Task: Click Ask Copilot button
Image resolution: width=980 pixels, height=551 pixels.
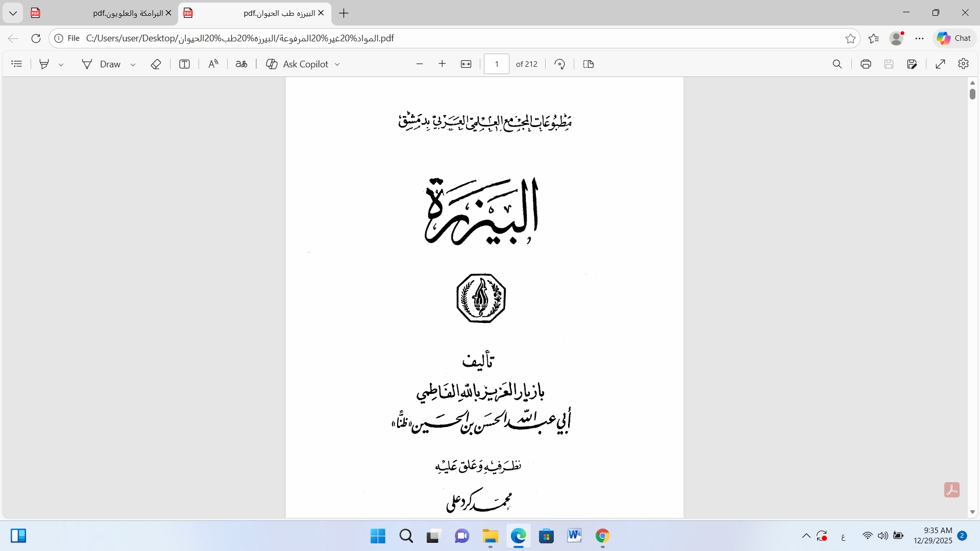Action: tap(298, 64)
